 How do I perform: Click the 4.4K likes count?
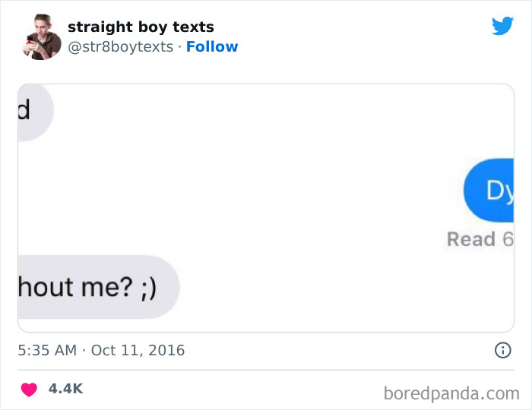(x=65, y=389)
